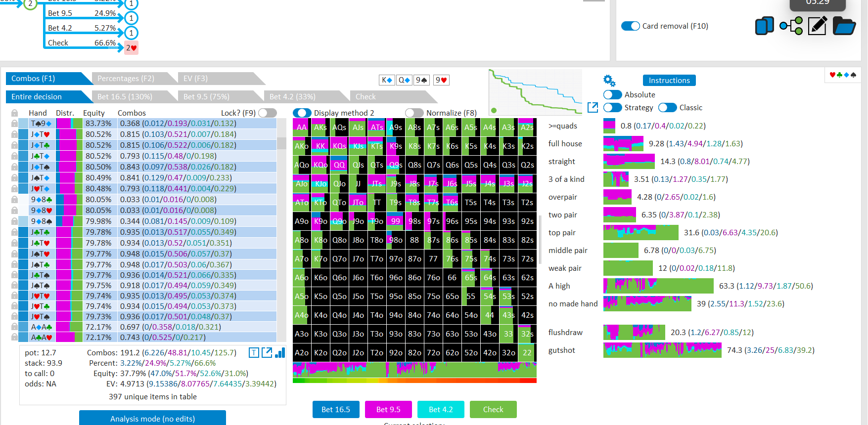This screenshot has width=868, height=425.
Task: Click range strategy strip below matrix
Action: click(x=414, y=370)
